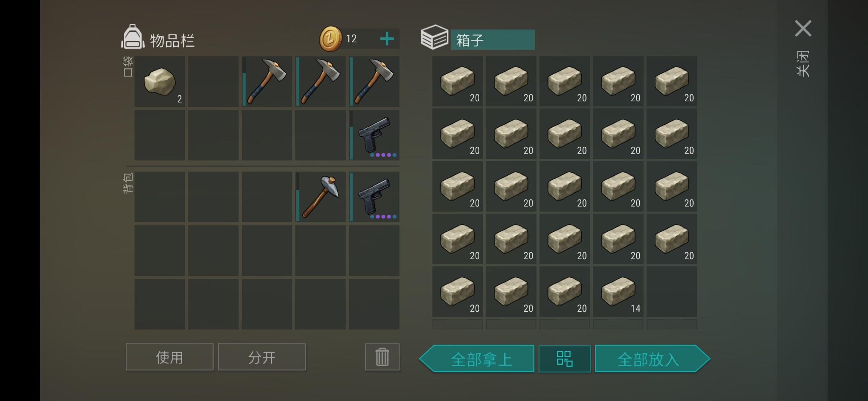The height and width of the screenshot is (401, 868).
Task: Click the 全部拿上 take all button
Action: coord(477,359)
